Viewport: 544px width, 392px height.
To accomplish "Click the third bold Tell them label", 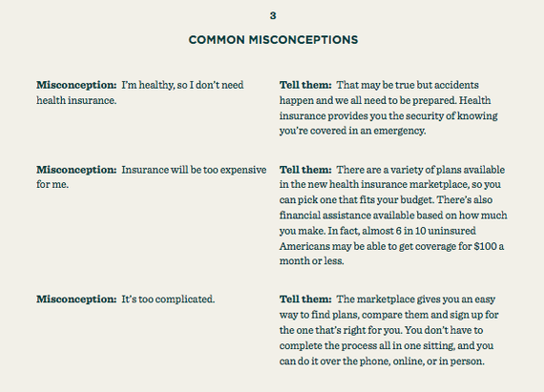I will [305, 299].
